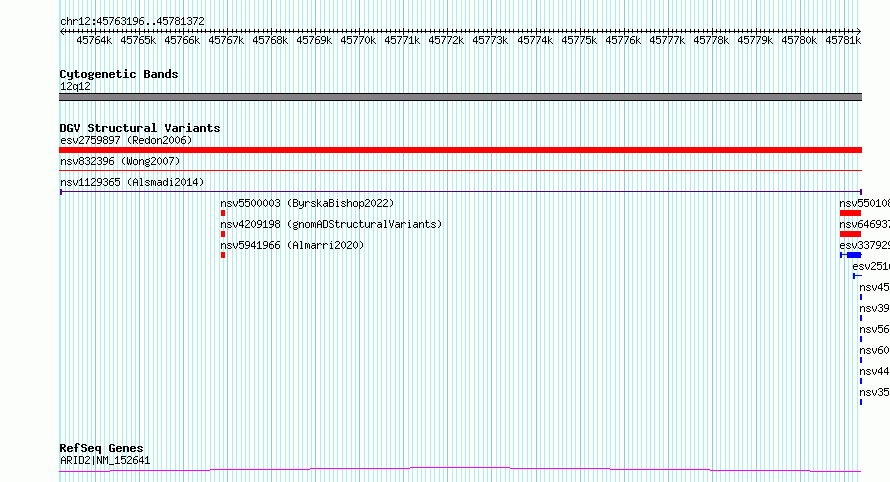Image resolution: width=890 pixels, height=482 pixels.
Task: Click the magenta ARID2 gene line
Action: point(460,470)
